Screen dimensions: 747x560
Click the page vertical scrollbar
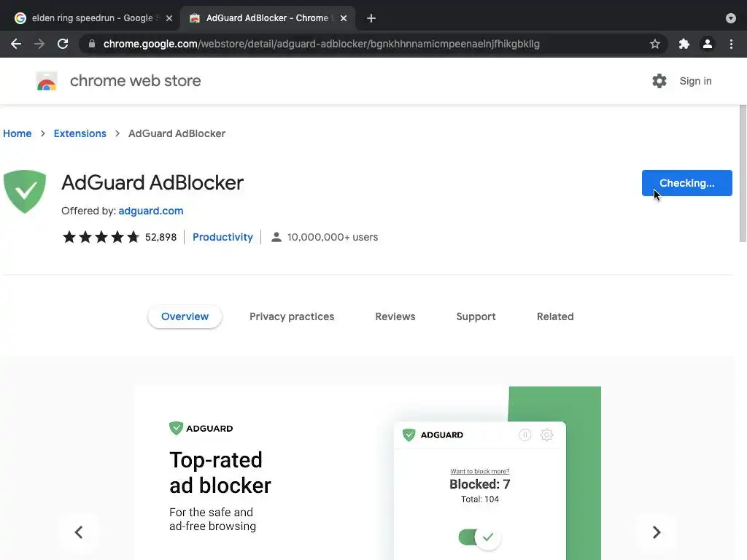click(x=743, y=174)
